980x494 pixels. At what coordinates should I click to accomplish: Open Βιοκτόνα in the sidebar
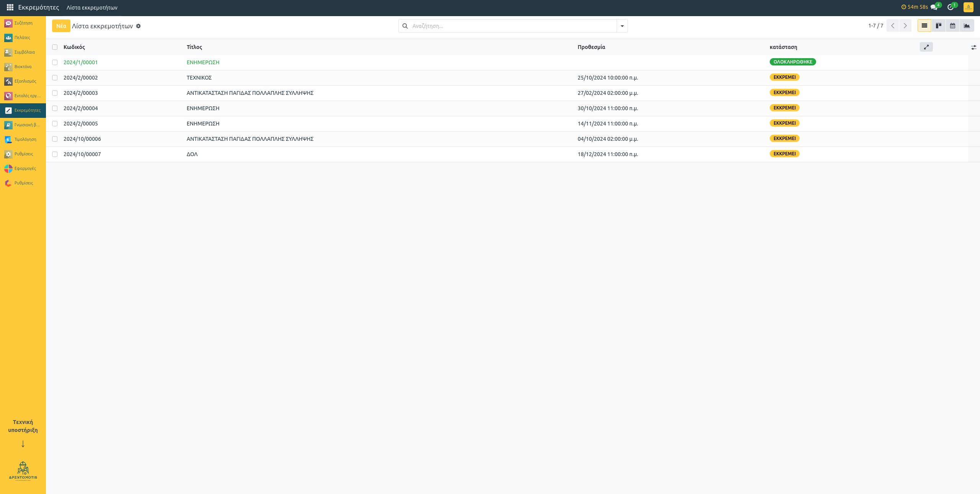click(23, 67)
